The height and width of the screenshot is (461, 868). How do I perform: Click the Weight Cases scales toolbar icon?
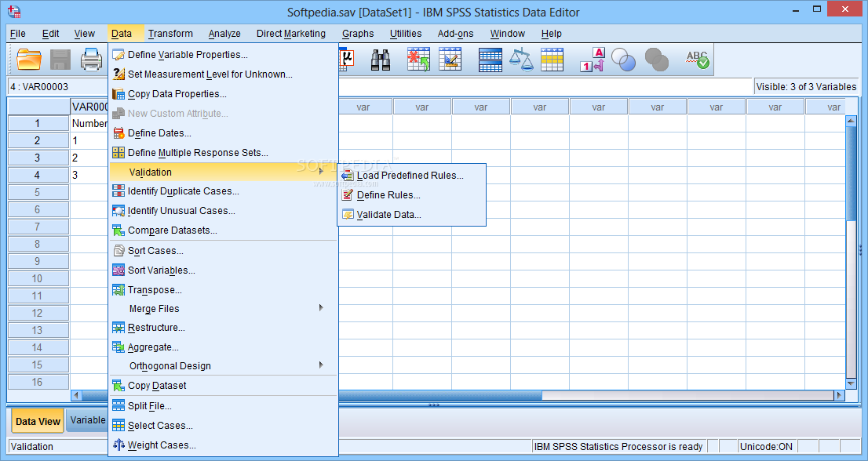click(521, 60)
